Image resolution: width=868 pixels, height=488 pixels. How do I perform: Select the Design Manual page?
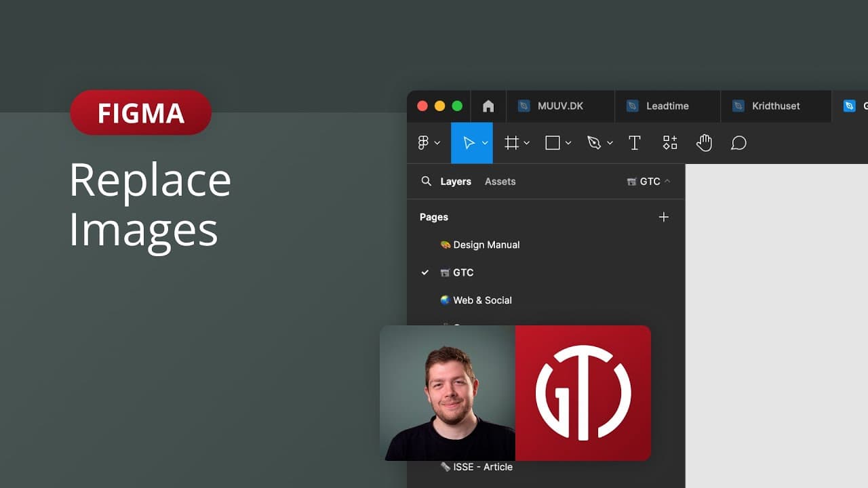pyautogui.click(x=486, y=245)
